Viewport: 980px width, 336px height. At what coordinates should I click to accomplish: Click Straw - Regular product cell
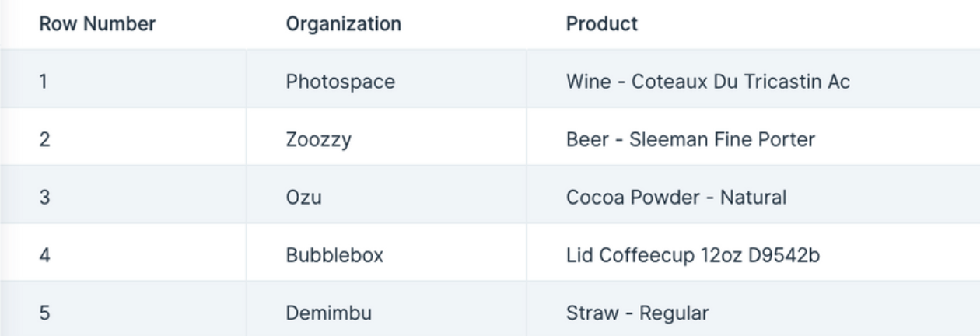coord(753,309)
